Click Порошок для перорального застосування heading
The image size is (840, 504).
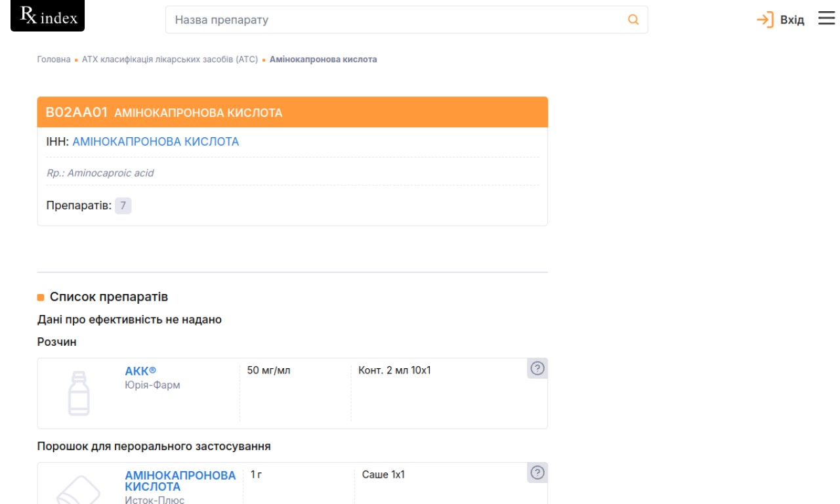coord(154,446)
